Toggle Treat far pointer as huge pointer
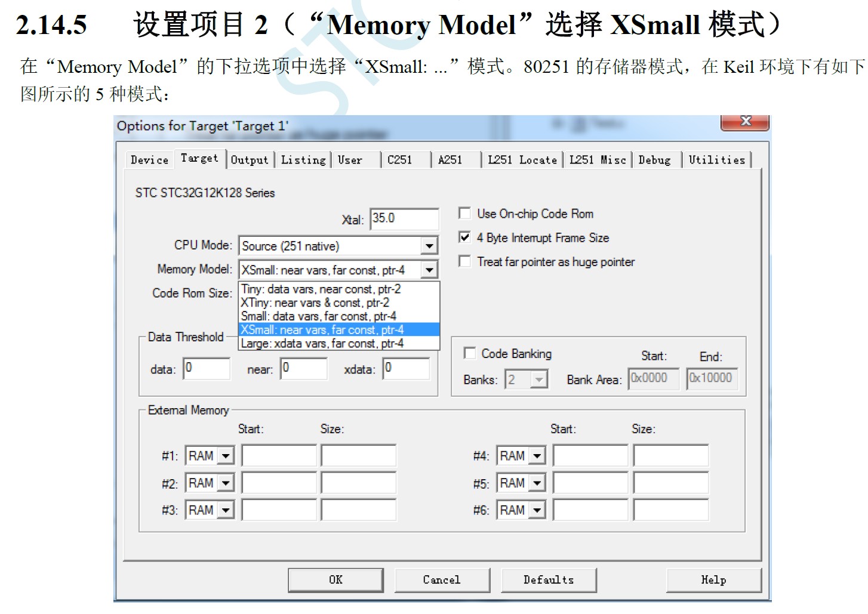Viewport: 868px width, 614px height. click(464, 261)
